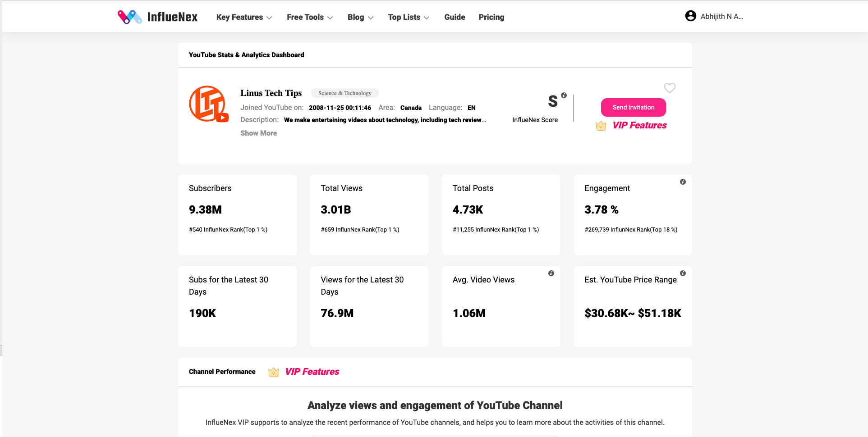
Task: Expand the Key Features dropdown menu
Action: click(x=244, y=17)
